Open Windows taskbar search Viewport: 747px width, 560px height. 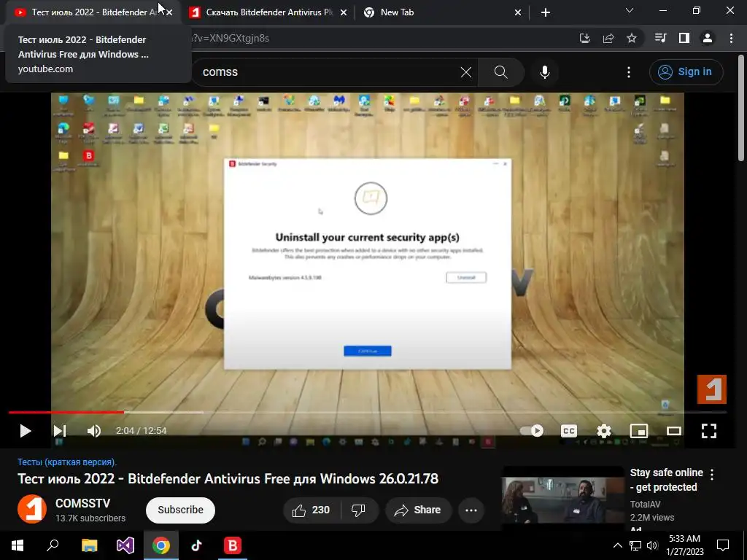coord(53,545)
